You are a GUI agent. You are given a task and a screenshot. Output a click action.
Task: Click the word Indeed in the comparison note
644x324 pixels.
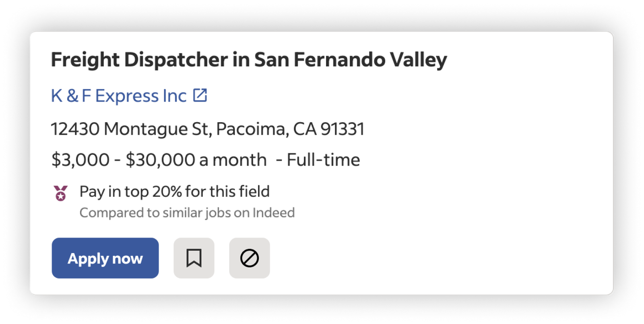pyautogui.click(x=274, y=212)
